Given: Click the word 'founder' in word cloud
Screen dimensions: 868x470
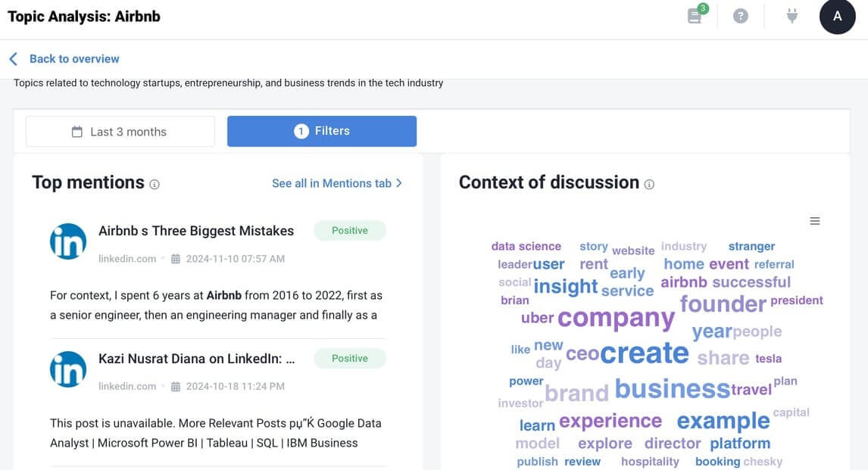Looking at the screenshot, I should [723, 303].
